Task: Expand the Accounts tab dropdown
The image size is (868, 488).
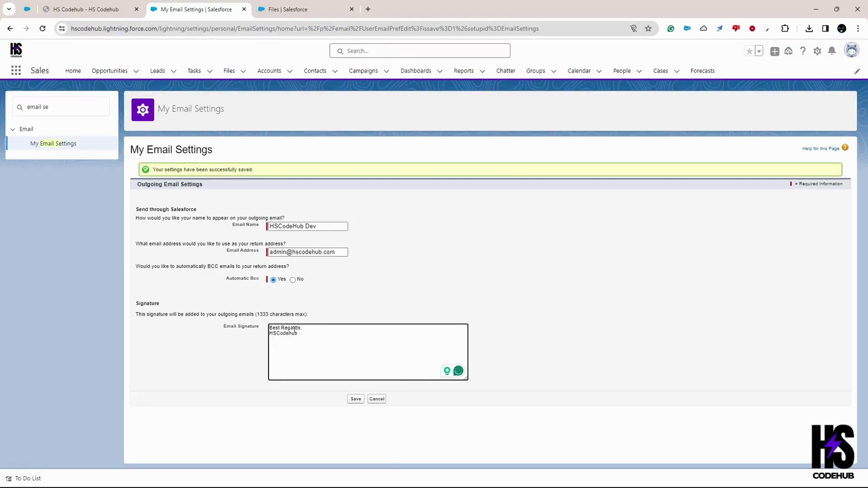Action: (x=290, y=71)
